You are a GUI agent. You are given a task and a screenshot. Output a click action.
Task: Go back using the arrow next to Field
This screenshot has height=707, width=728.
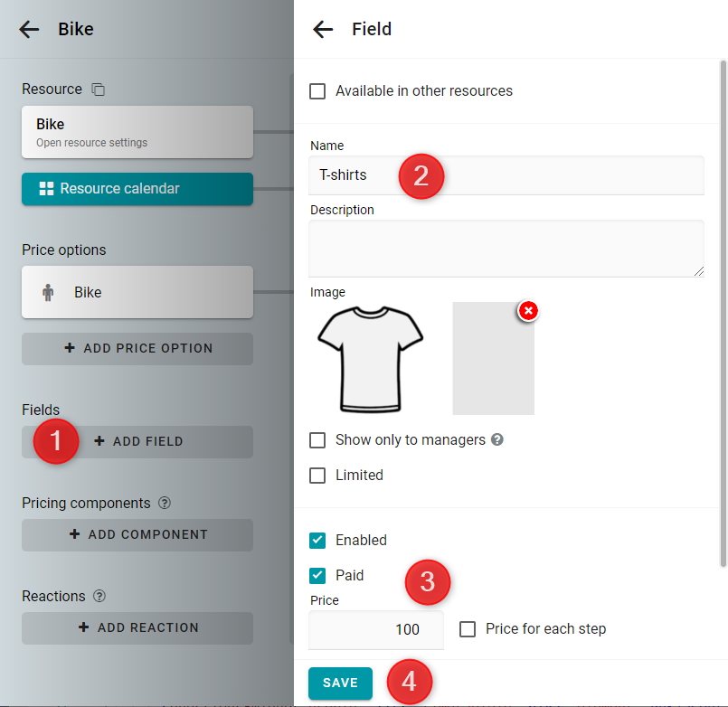[x=323, y=29]
